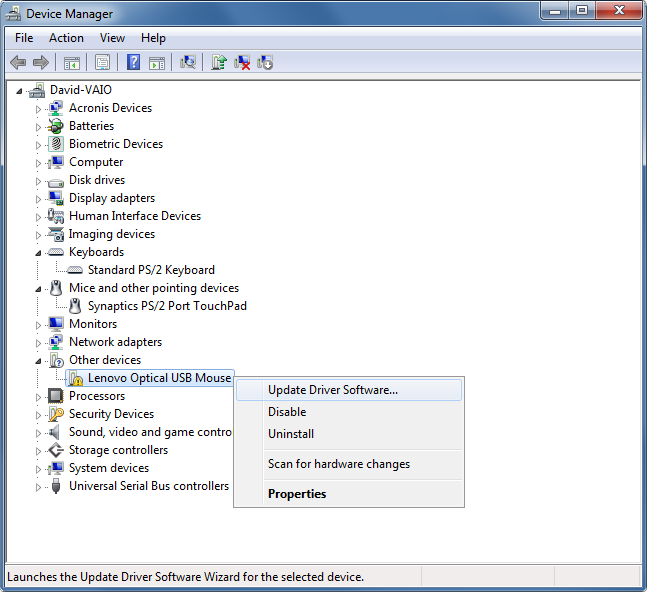The width and height of the screenshot is (647, 592).
Task: Select the Imaging devices label
Action: [112, 234]
